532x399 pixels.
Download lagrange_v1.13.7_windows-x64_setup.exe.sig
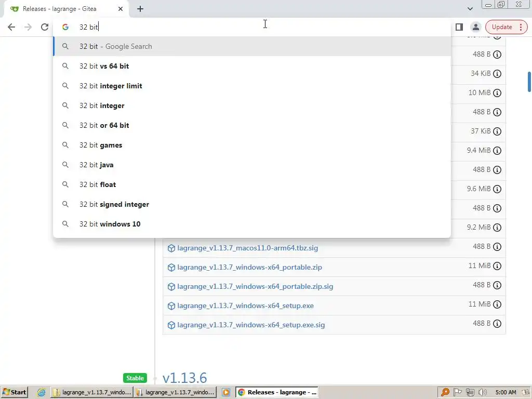(x=251, y=325)
